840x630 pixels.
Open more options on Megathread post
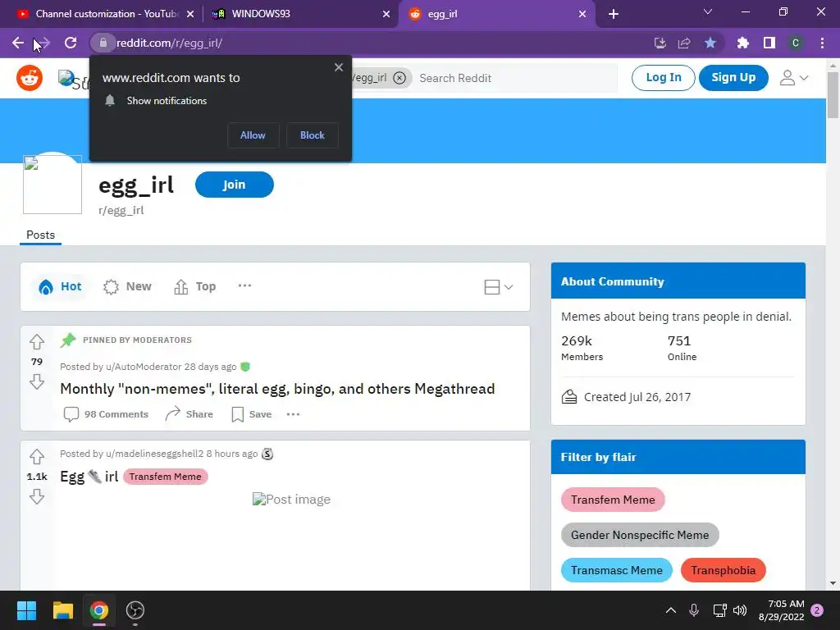click(293, 414)
